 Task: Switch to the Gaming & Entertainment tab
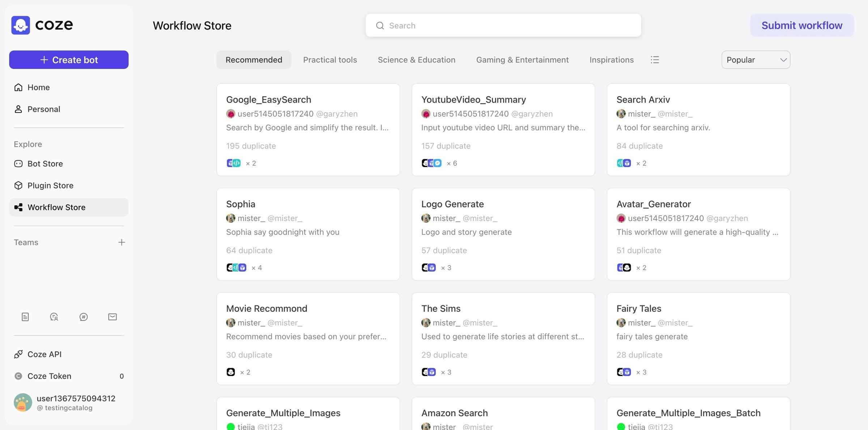click(x=522, y=60)
